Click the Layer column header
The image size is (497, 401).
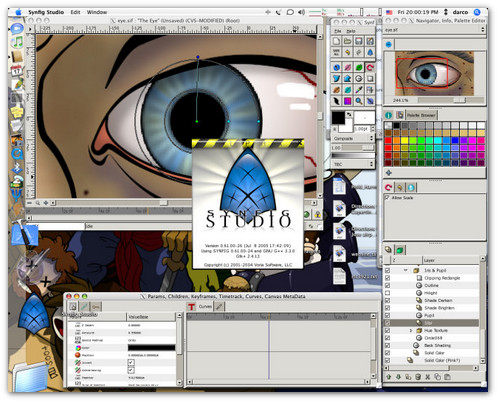450,260
